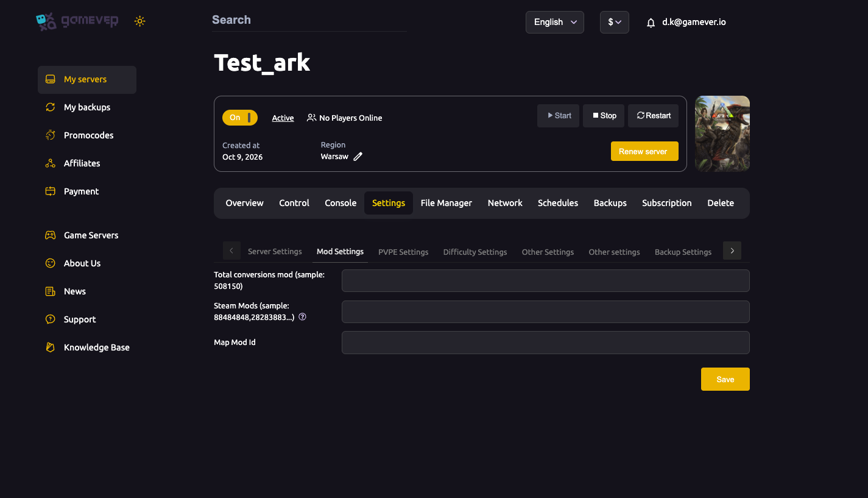Open the notifications bell icon
Viewport: 868px width, 498px height.
[x=651, y=23]
